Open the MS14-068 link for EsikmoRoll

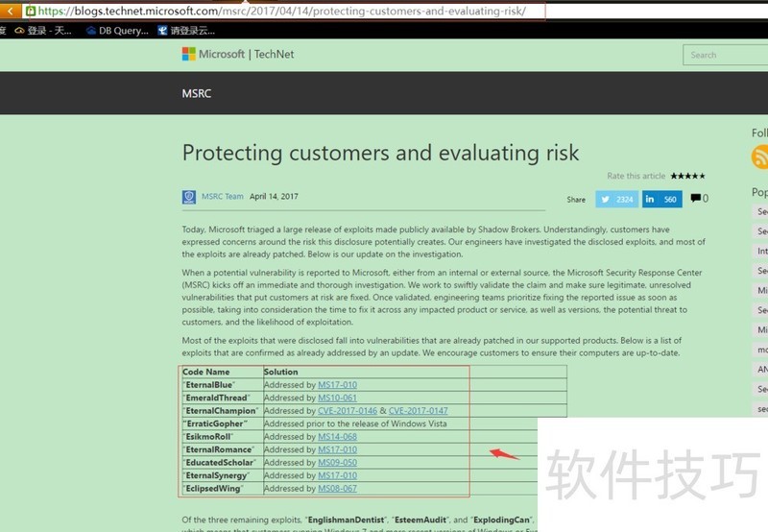click(338, 437)
